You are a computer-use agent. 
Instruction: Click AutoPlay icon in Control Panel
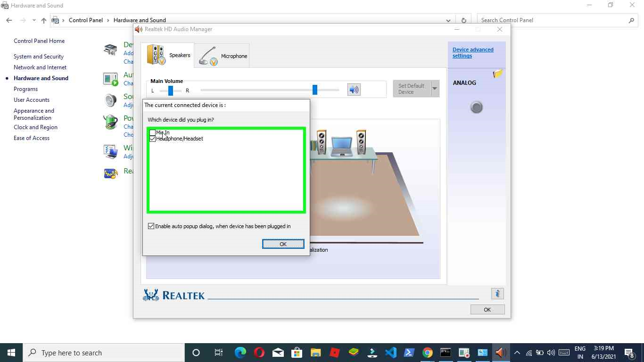110,79
